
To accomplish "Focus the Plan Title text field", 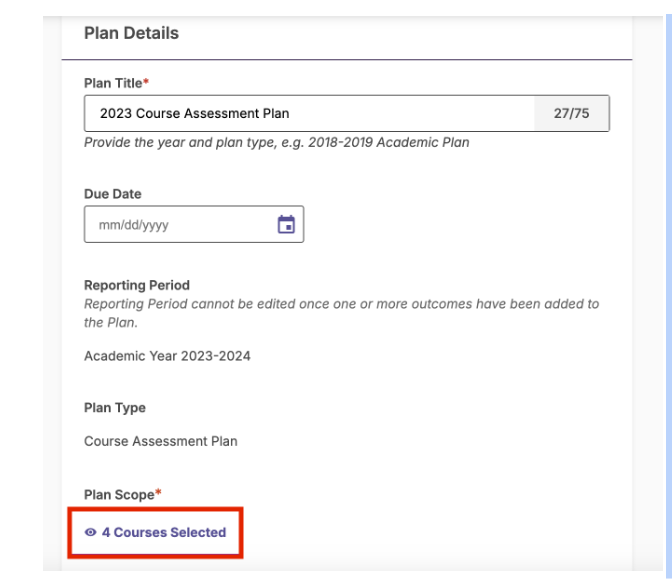I will click(309, 113).
